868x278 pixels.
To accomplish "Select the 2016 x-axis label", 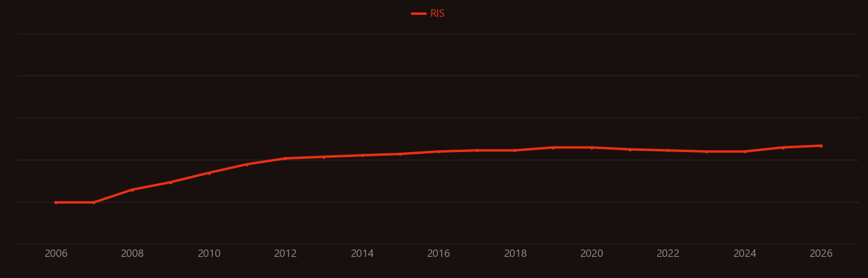I will (438, 254).
